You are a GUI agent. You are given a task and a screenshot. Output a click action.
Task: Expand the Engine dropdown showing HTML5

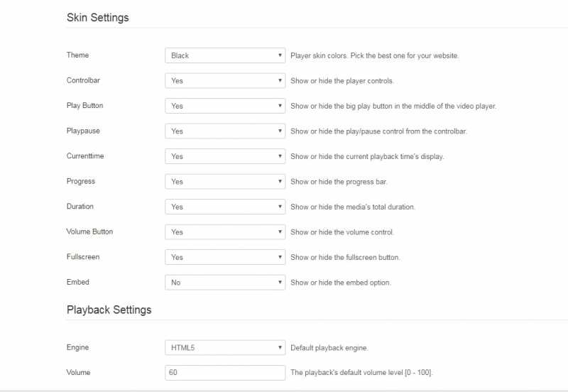click(x=224, y=348)
